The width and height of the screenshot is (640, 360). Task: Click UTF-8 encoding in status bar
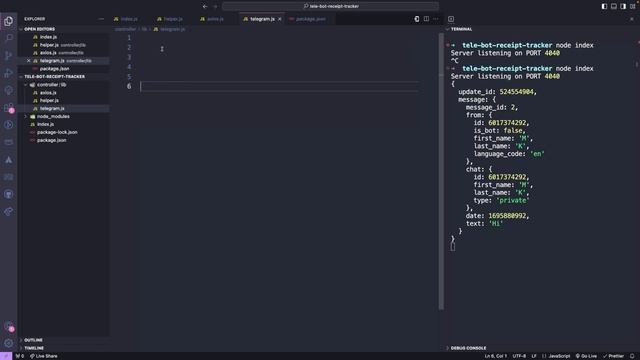[x=519, y=356]
